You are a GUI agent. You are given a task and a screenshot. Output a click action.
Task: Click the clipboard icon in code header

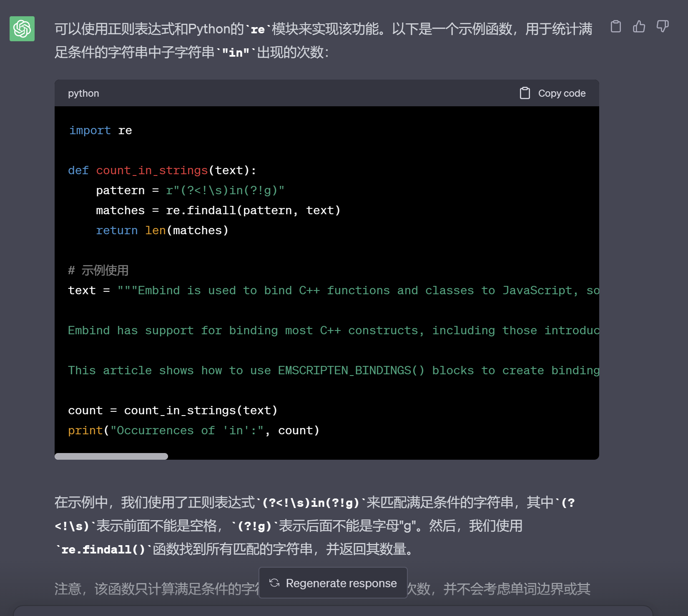[x=525, y=93]
